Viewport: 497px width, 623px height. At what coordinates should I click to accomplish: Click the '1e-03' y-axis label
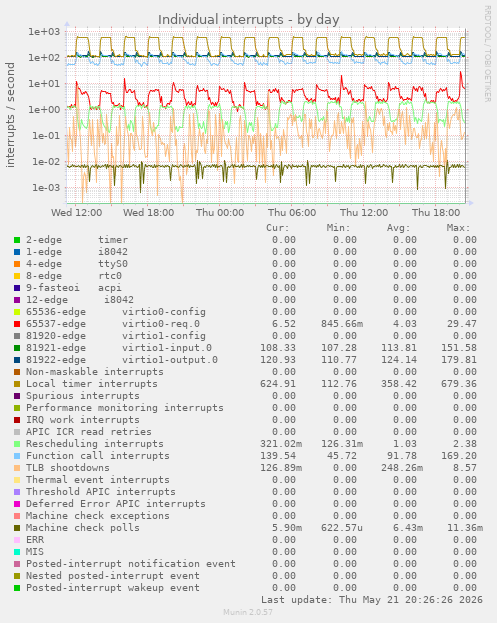pos(46,188)
